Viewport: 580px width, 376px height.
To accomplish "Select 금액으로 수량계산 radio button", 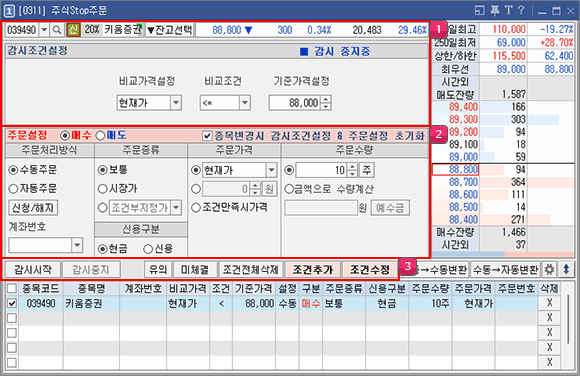I will 289,189.
